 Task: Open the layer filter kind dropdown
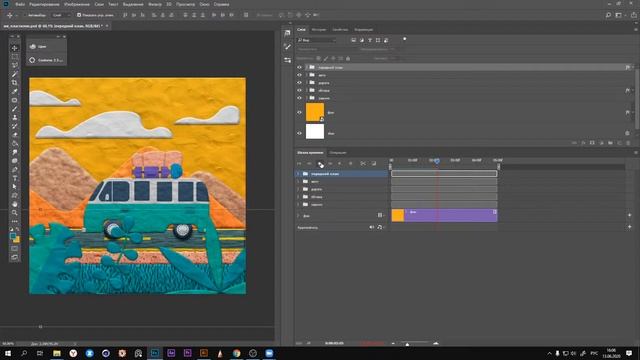click(x=317, y=40)
